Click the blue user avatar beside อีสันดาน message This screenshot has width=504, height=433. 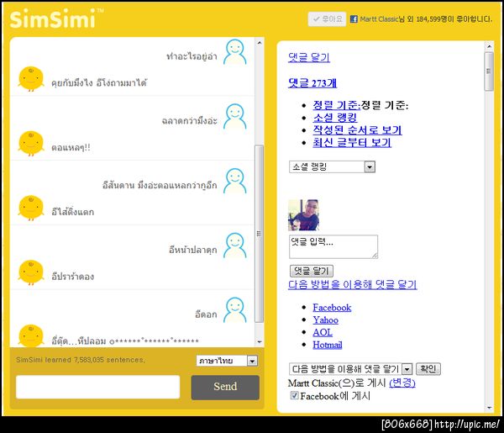pos(235,181)
